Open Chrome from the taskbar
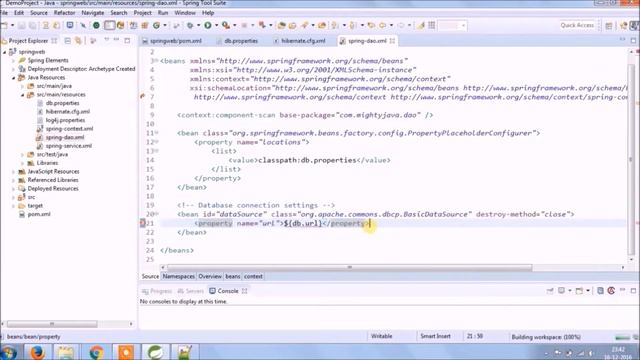The width and height of the screenshot is (640, 360). tap(96, 352)
